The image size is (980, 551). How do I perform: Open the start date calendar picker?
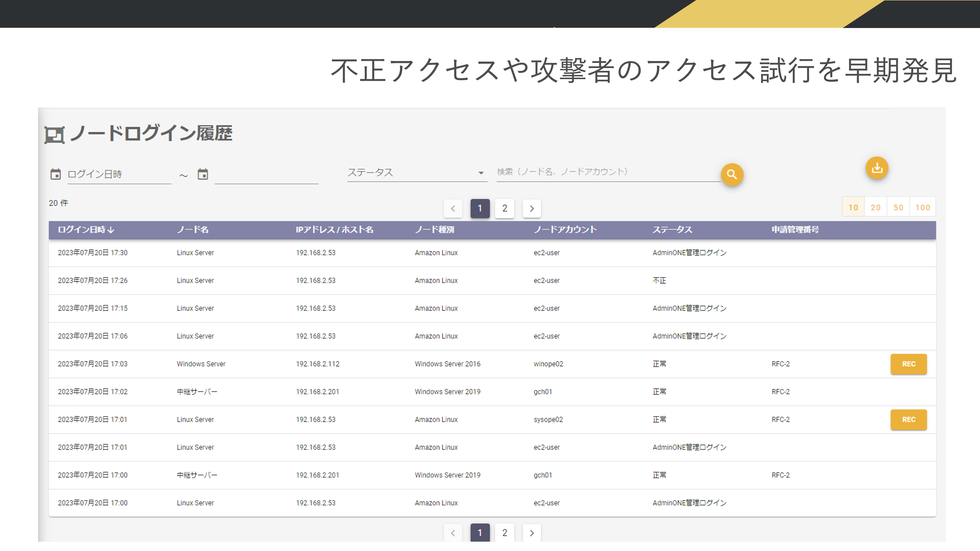click(x=56, y=174)
